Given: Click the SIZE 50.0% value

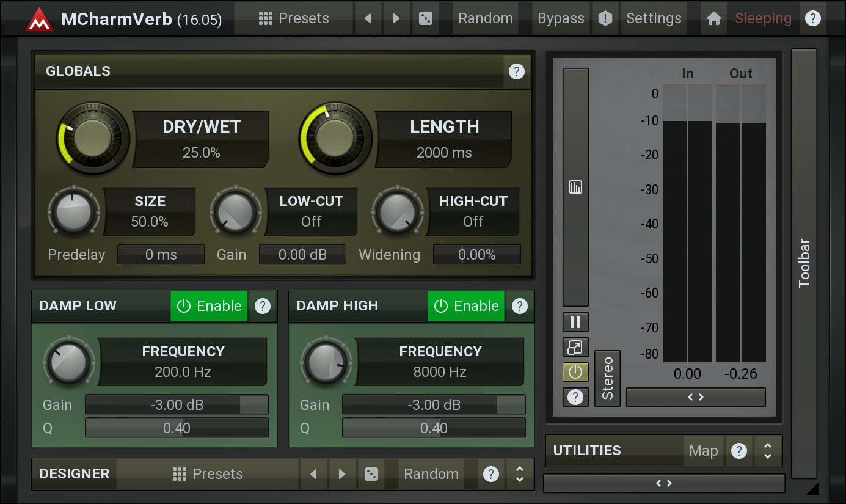Looking at the screenshot, I should [x=150, y=222].
